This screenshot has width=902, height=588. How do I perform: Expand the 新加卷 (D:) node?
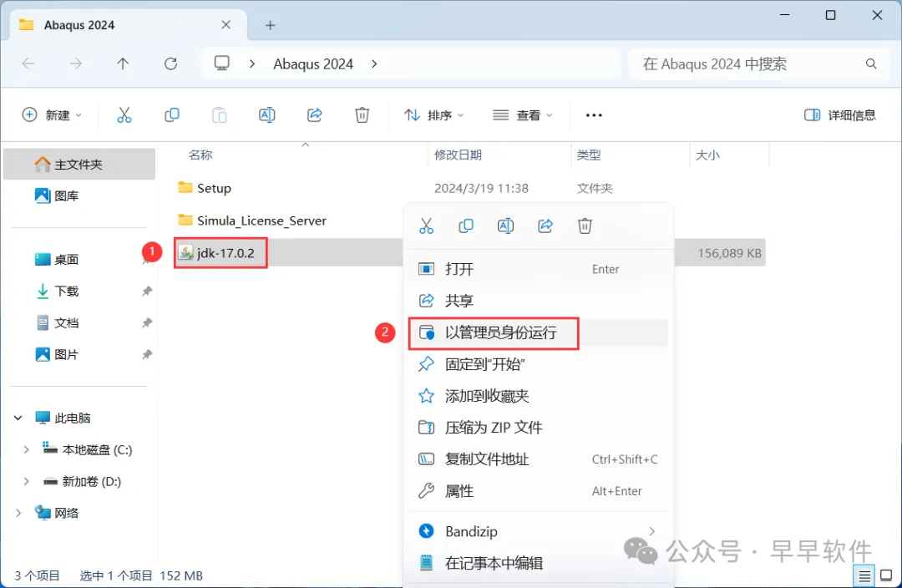pos(26,482)
